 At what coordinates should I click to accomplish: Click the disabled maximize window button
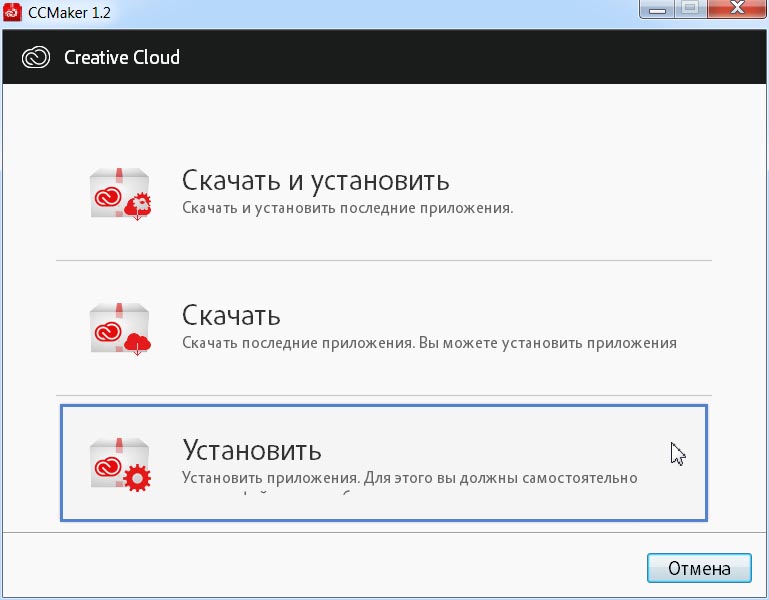click(691, 9)
